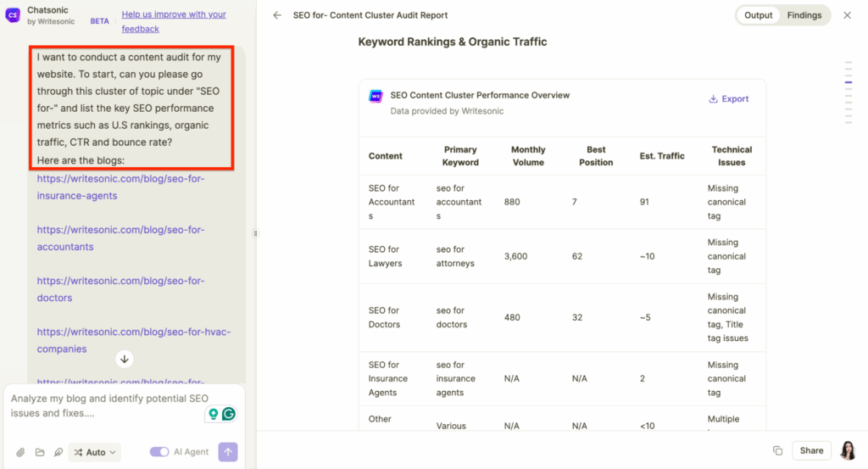This screenshot has width=868, height=469.
Task: Select the Output tab
Action: click(758, 15)
